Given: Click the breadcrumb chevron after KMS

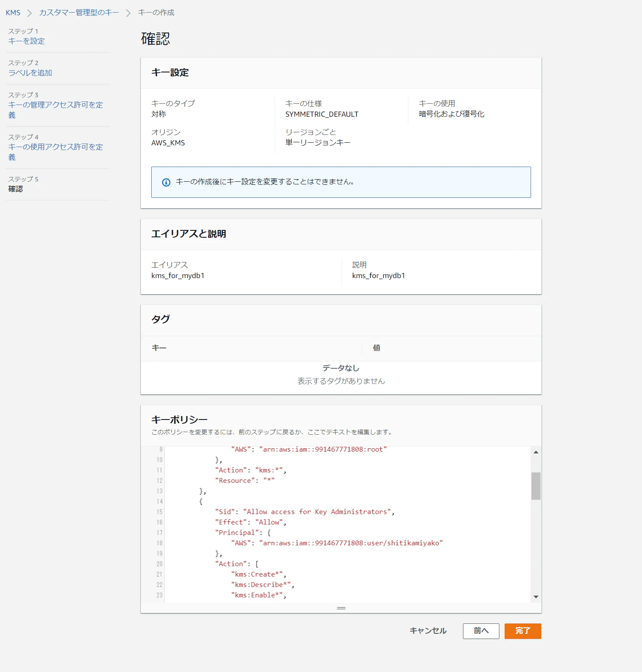Looking at the screenshot, I should (x=29, y=13).
